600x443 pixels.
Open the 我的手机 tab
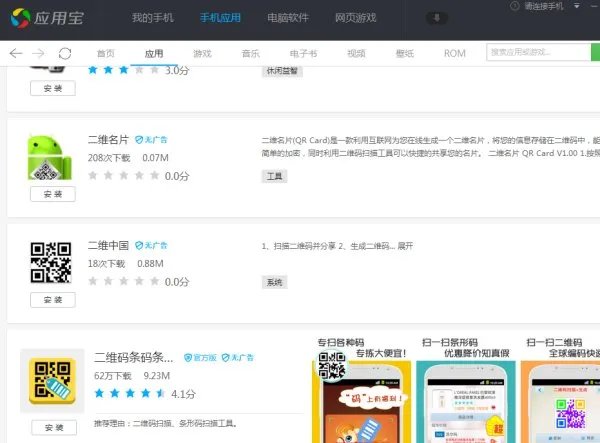tap(153, 18)
